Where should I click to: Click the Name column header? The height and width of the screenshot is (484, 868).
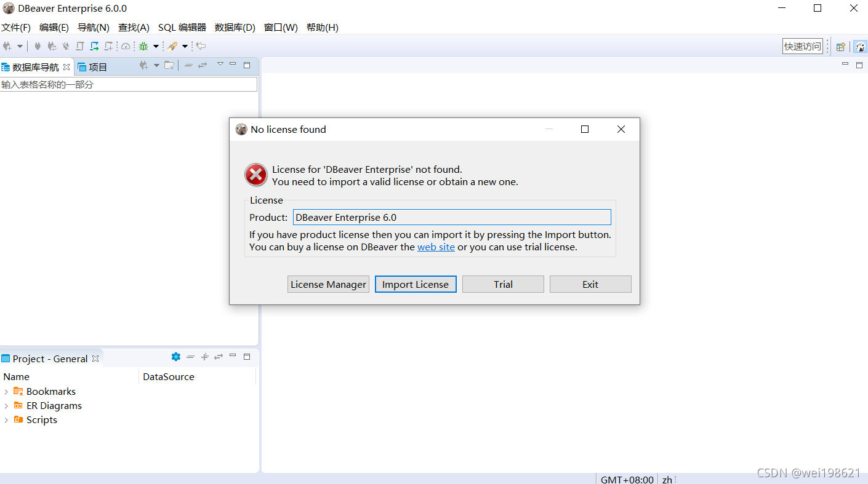coord(70,376)
